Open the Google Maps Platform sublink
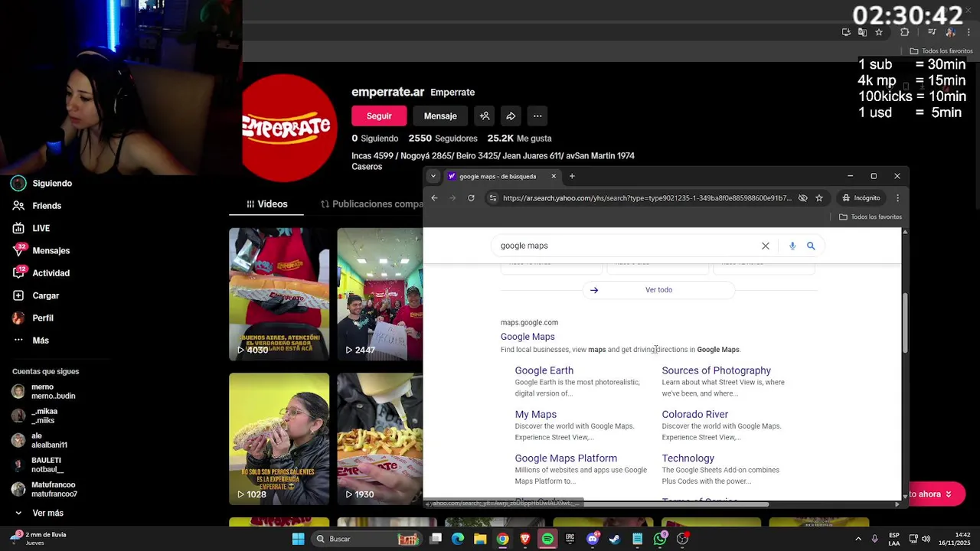 566,458
